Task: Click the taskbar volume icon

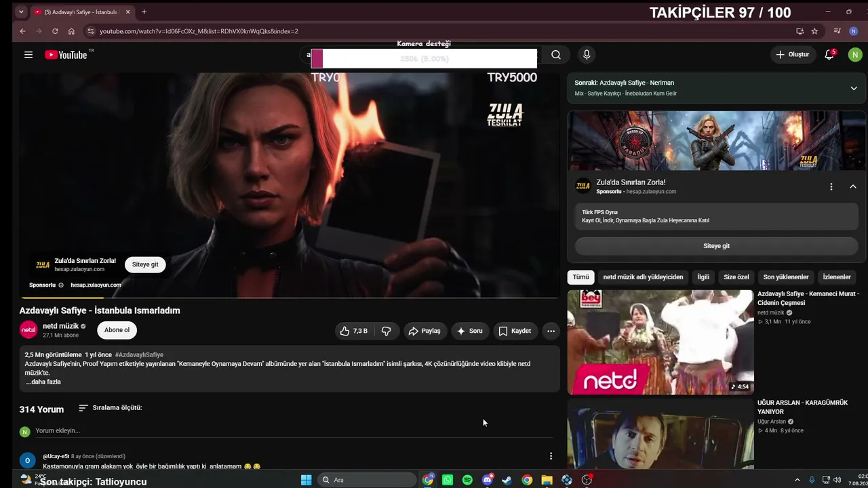Action: pos(837,480)
